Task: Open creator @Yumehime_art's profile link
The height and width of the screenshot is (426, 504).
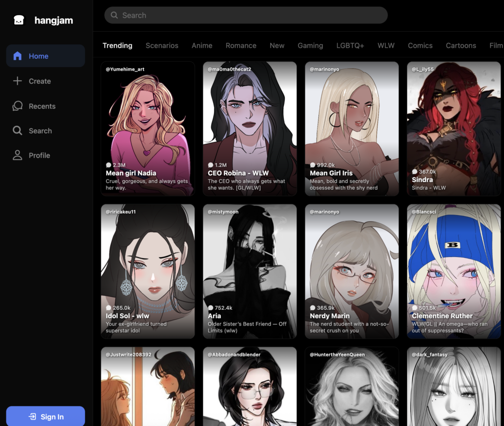Action: tap(125, 69)
